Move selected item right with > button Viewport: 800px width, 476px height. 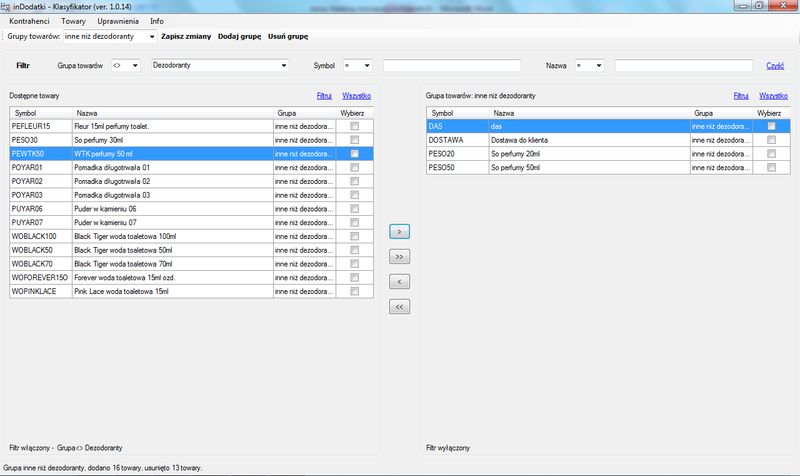pos(399,232)
